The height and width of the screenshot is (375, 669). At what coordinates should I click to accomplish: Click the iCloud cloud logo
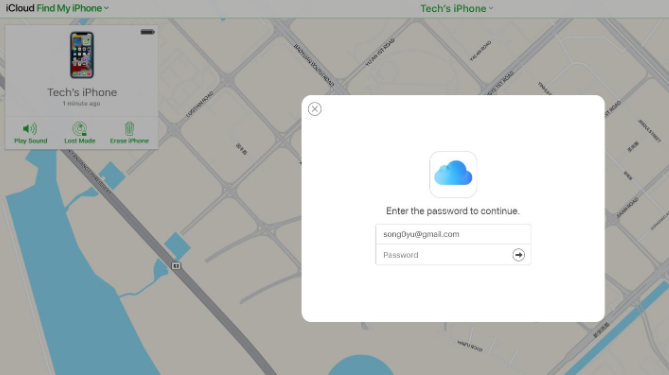pyautogui.click(x=453, y=174)
